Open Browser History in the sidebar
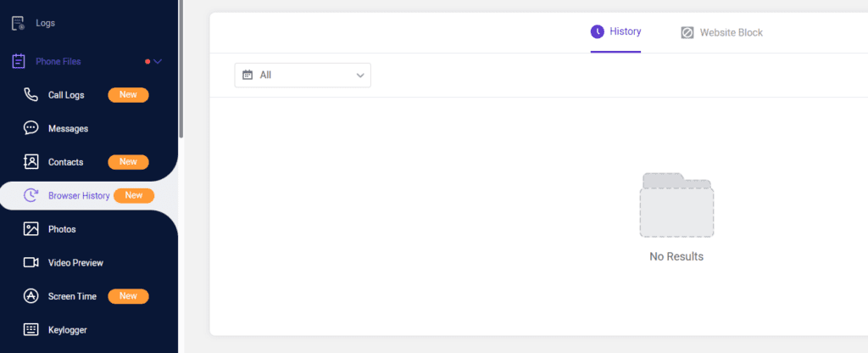This screenshot has height=353, width=868. [79, 196]
